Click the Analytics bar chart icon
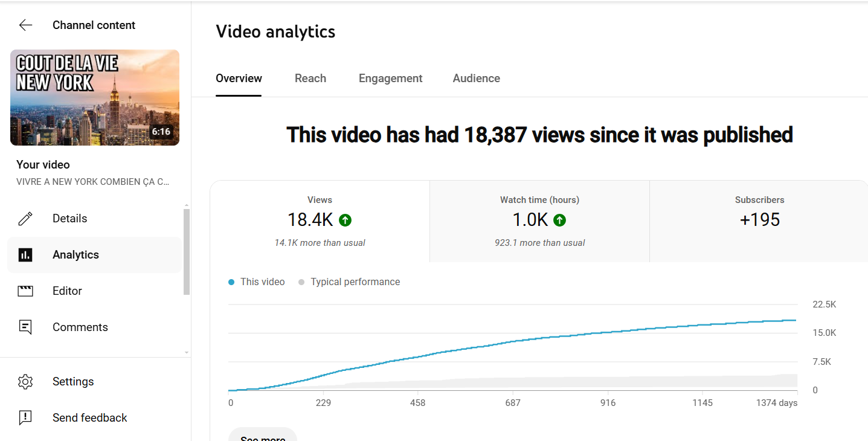 pyautogui.click(x=25, y=255)
